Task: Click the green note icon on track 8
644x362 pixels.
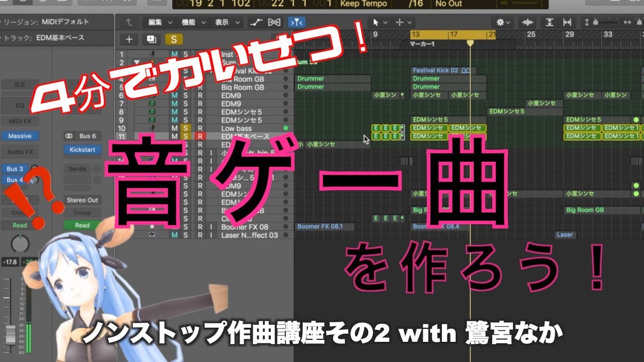Action: coord(152,112)
